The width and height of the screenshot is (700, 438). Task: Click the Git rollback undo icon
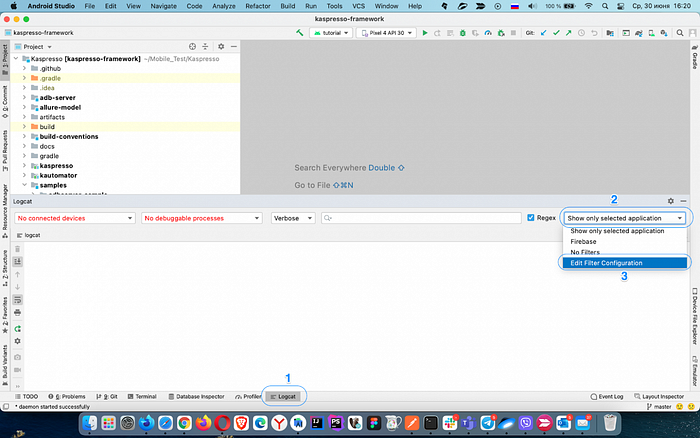(594, 33)
